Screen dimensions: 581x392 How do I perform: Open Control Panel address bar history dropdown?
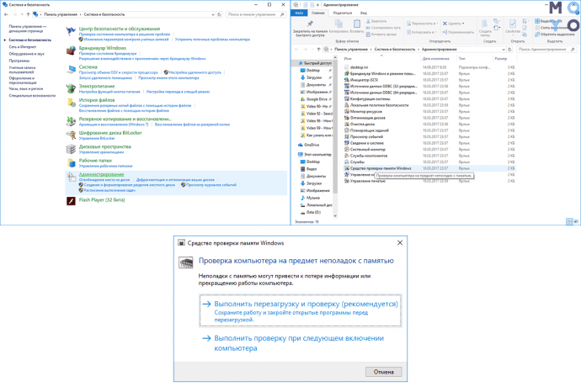213,14
